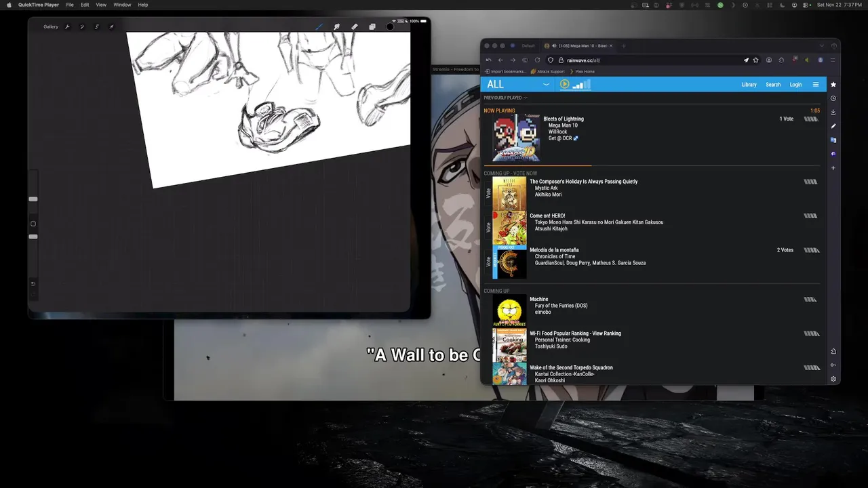Open macOS Apple menu
This screenshot has width=868, height=488.
click(9, 5)
